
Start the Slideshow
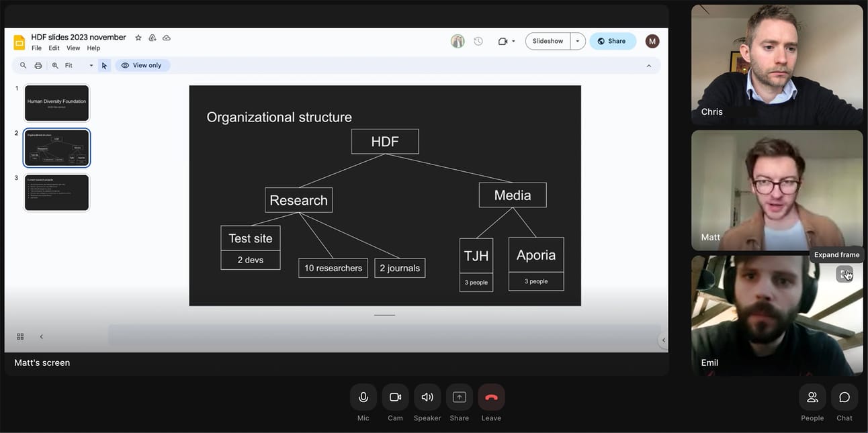click(548, 41)
